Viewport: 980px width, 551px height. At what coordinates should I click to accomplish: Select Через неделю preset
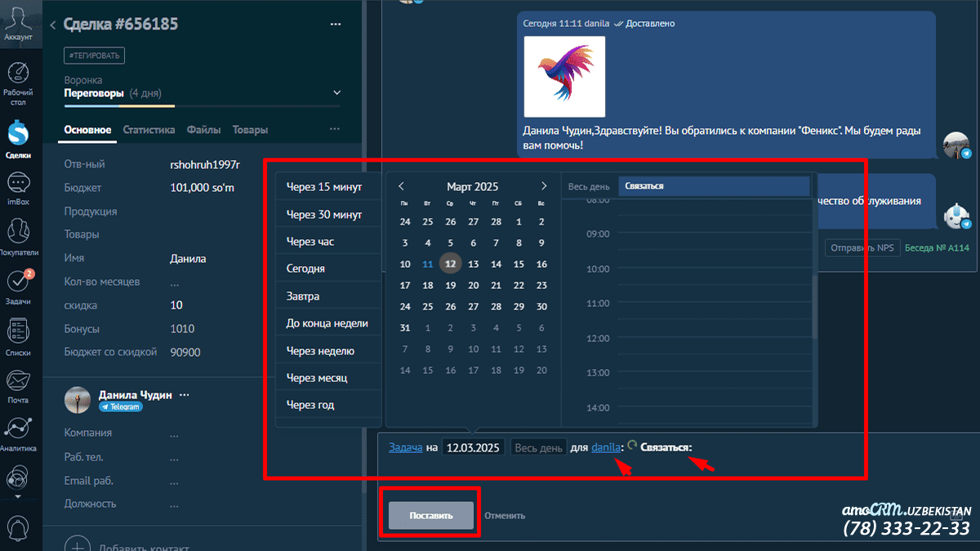[328, 351]
